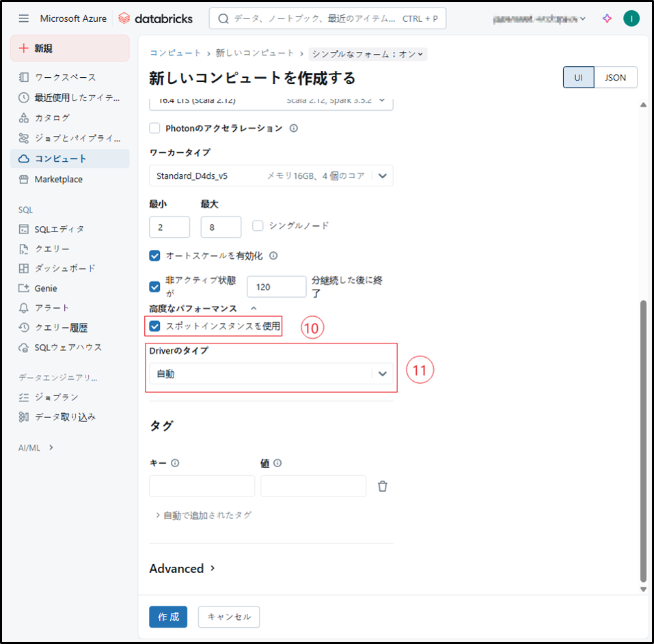
Task: Open the Driverのタイプ dropdown
Action: pos(271,374)
